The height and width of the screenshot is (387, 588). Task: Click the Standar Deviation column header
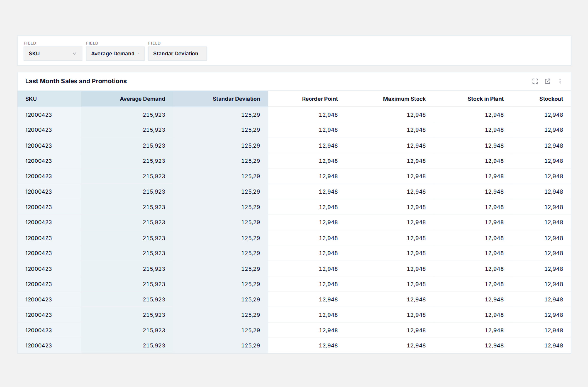tap(236, 99)
